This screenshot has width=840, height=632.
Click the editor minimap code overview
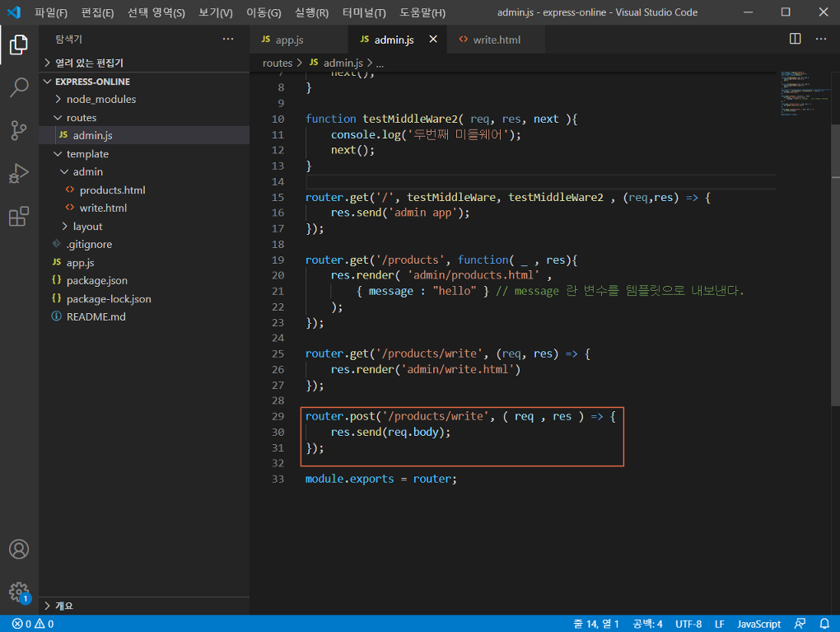pyautogui.click(x=804, y=93)
